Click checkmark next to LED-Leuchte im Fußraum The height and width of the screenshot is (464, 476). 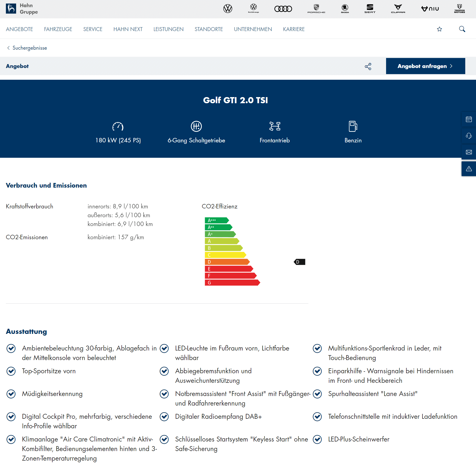[164, 349]
